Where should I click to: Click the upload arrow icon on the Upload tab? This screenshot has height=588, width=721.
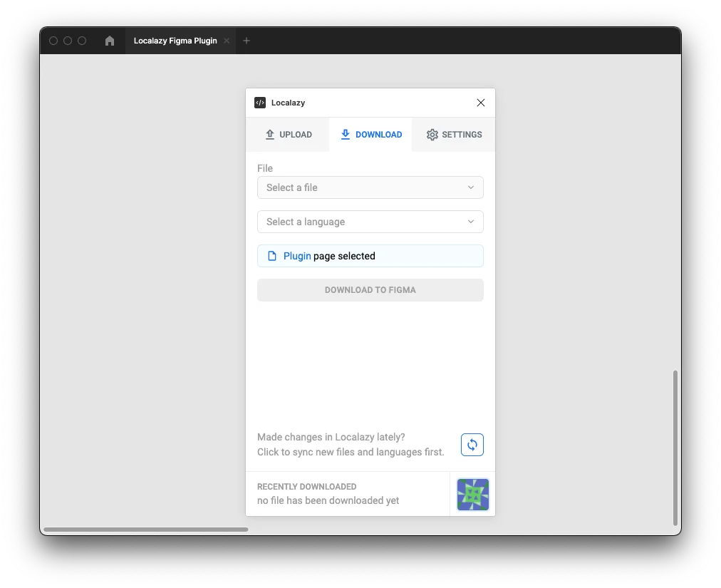coord(271,135)
